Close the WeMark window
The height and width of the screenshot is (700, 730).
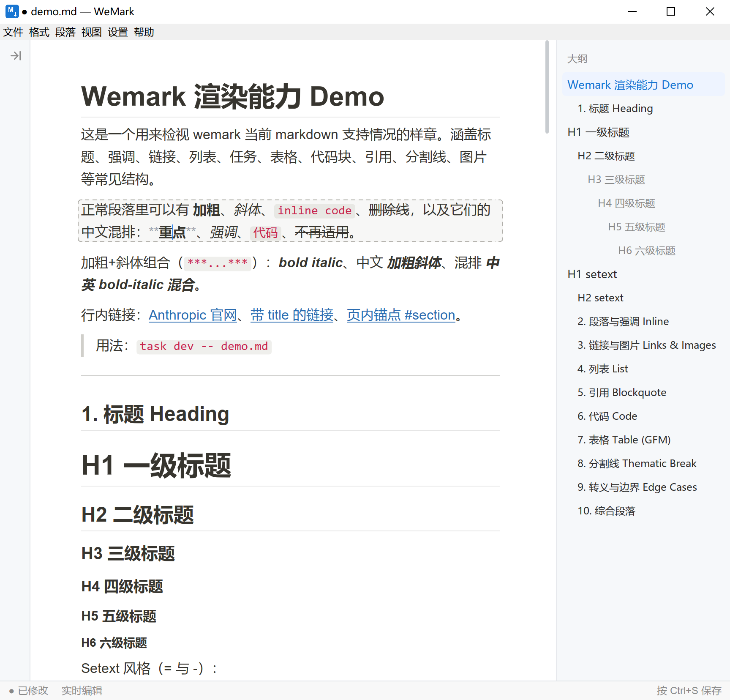pos(710,11)
